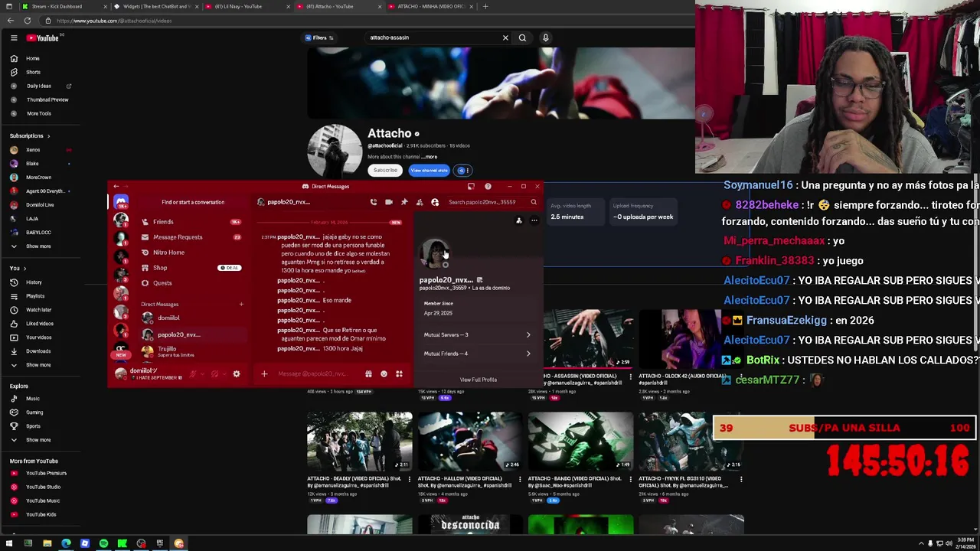Viewport: 980px width, 551px height.
Task: Open View Full Profile in Discord
Action: coord(478,380)
